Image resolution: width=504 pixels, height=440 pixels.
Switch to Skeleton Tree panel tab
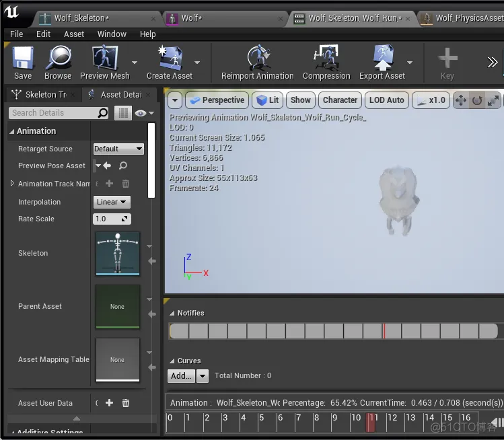43,94
